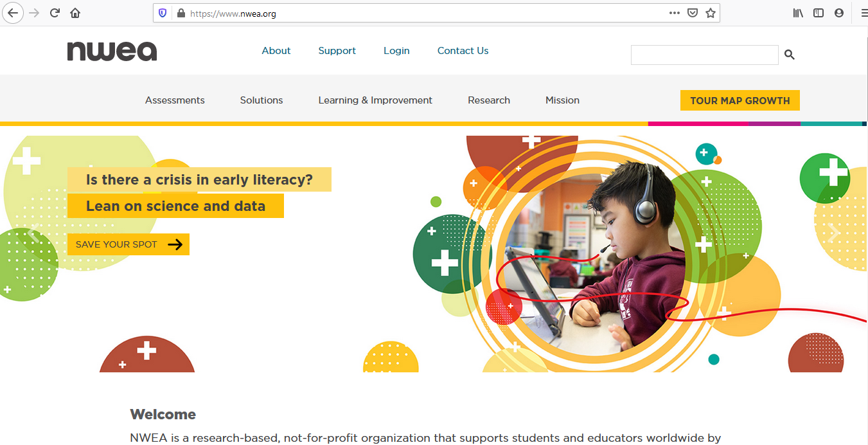Select Mission in the navigation bar
Screen dimensions: 868x445
(562, 100)
